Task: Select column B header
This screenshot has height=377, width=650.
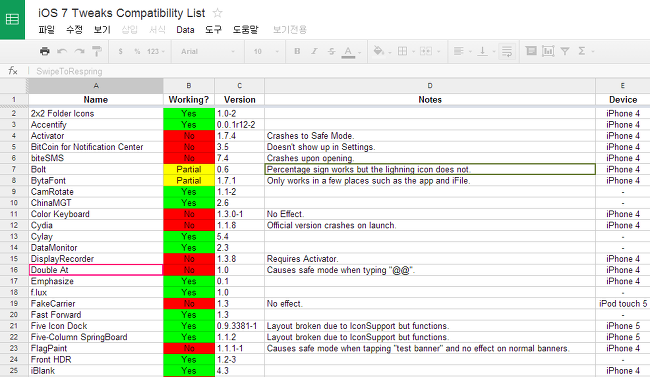Action: coord(189,86)
